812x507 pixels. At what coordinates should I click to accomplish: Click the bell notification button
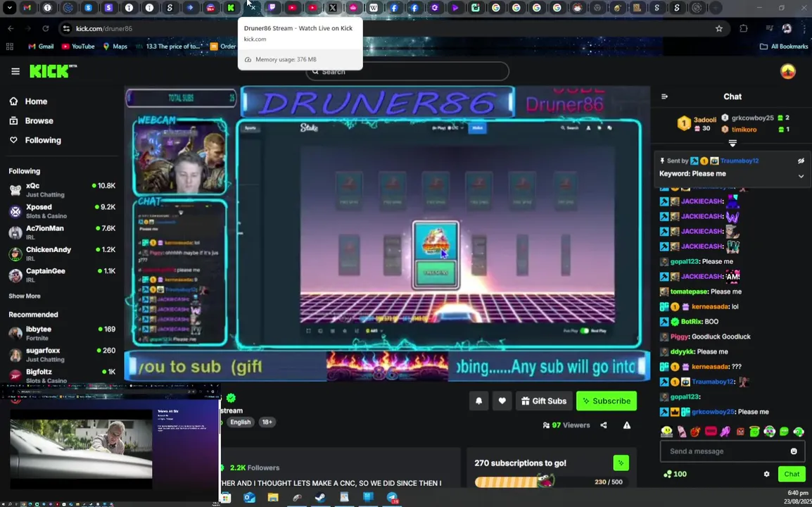(478, 401)
